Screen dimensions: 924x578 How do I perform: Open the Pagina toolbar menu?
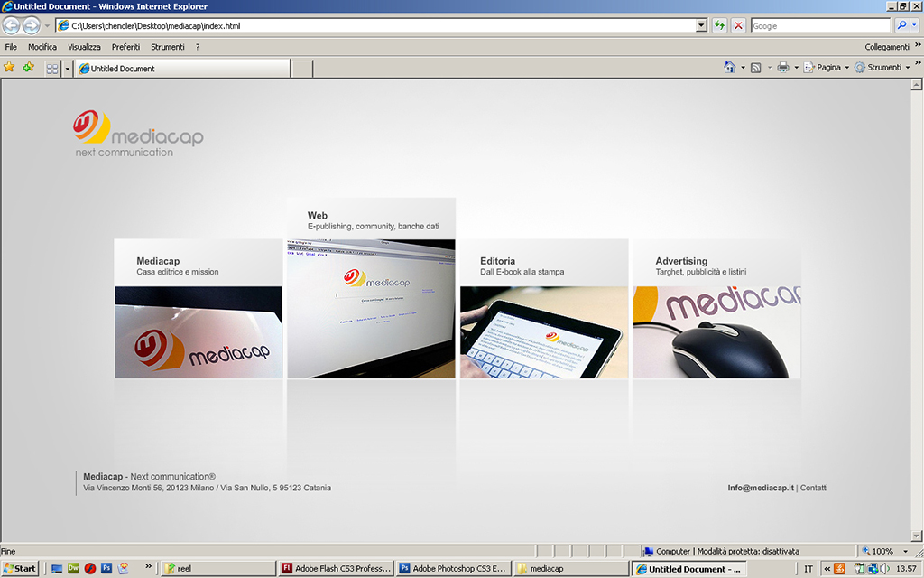coord(827,67)
